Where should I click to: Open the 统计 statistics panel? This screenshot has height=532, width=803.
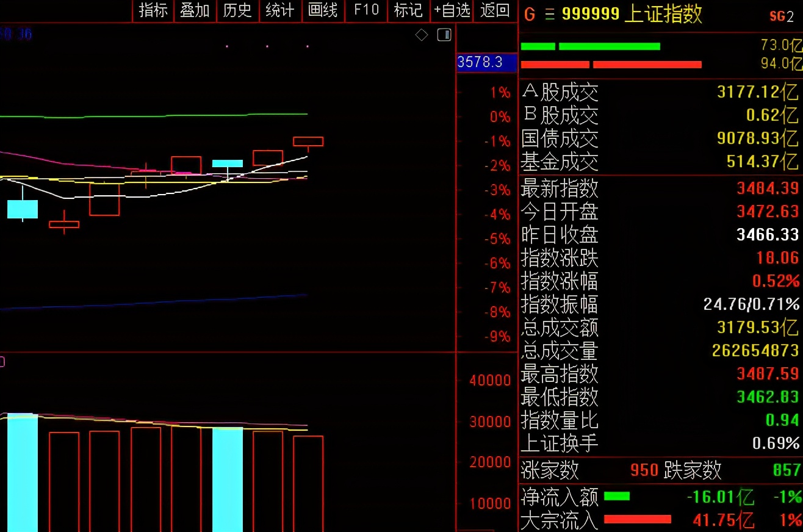point(280,10)
